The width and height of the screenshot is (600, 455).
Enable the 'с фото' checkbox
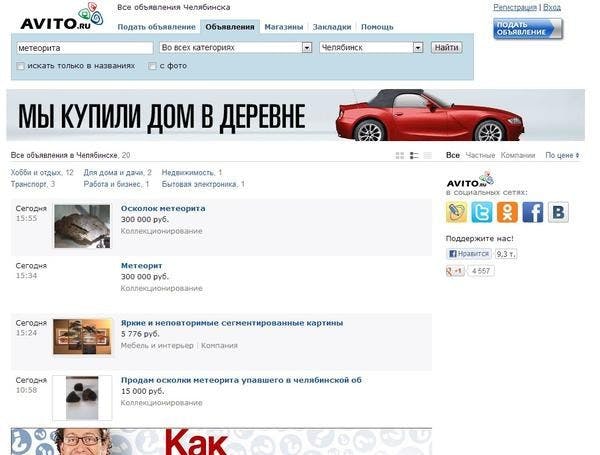(152, 66)
